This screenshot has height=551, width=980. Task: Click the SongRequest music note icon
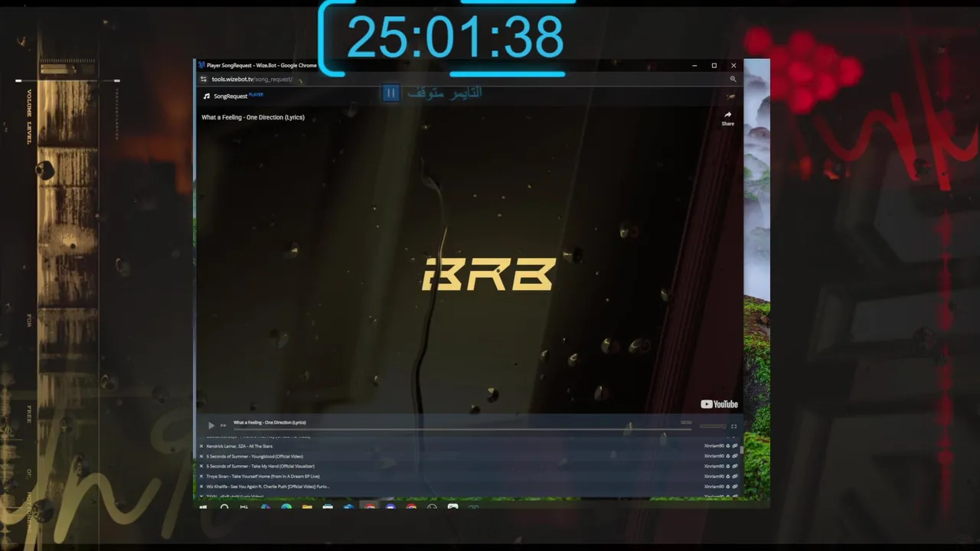pyautogui.click(x=206, y=96)
